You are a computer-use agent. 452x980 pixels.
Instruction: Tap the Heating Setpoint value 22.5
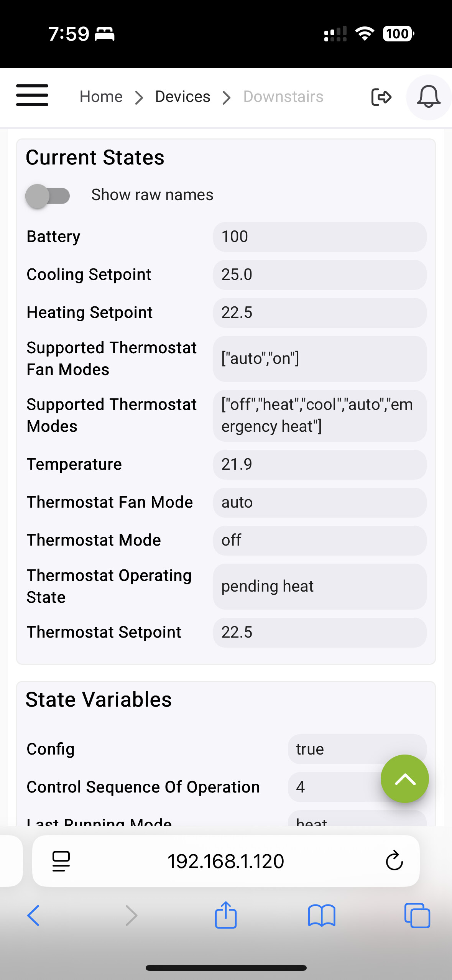point(320,312)
